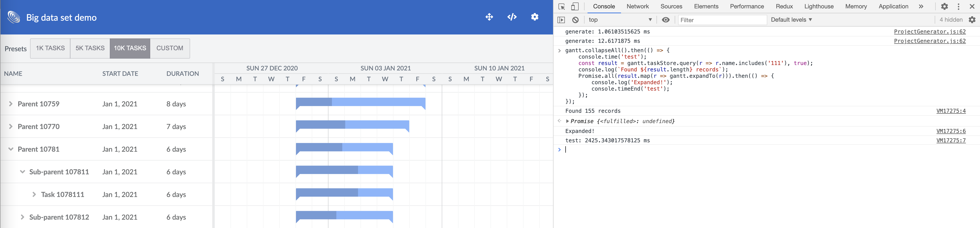Open the Default levels dropdown
This screenshot has width=980, height=228.
coord(790,19)
